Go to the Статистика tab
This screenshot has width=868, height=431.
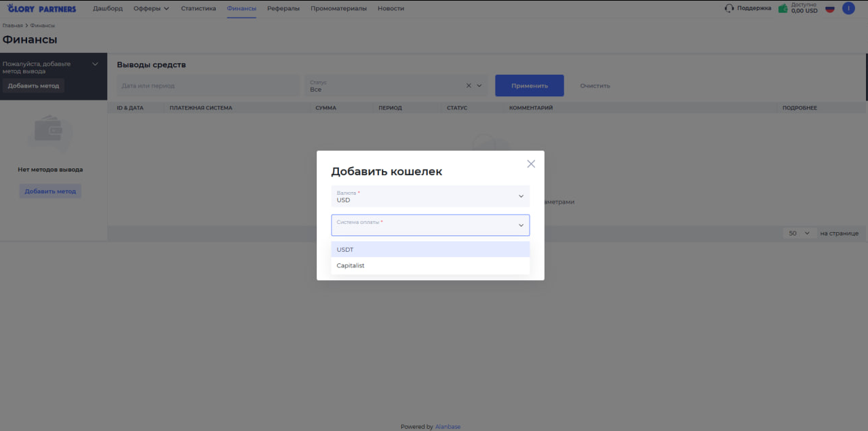(x=198, y=9)
